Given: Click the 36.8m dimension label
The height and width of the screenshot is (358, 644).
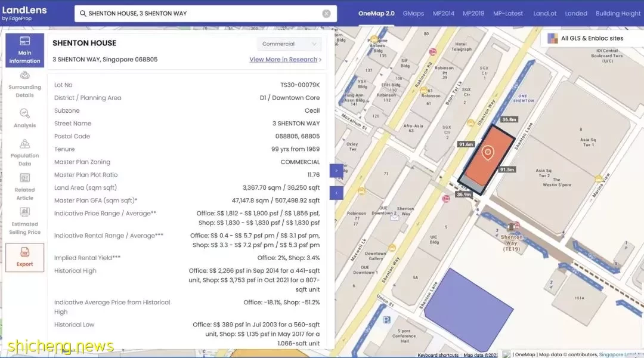Looking at the screenshot, I should [x=509, y=119].
